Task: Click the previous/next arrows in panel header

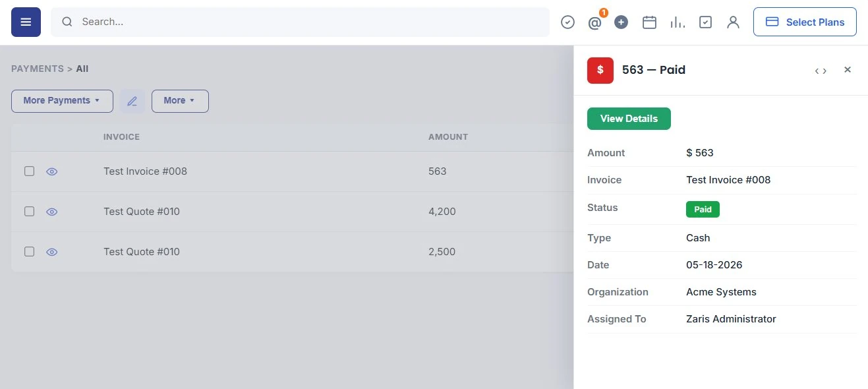Action: [x=821, y=71]
